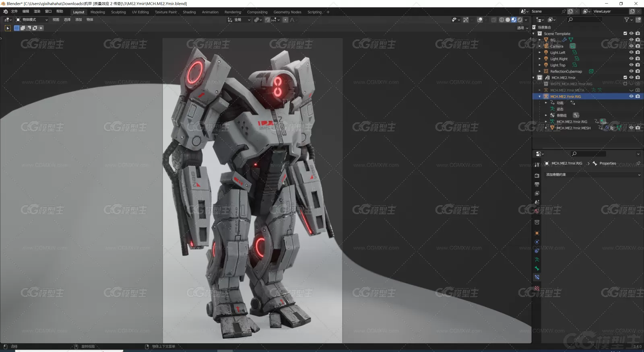Open the Scene properties tab

coord(537,202)
